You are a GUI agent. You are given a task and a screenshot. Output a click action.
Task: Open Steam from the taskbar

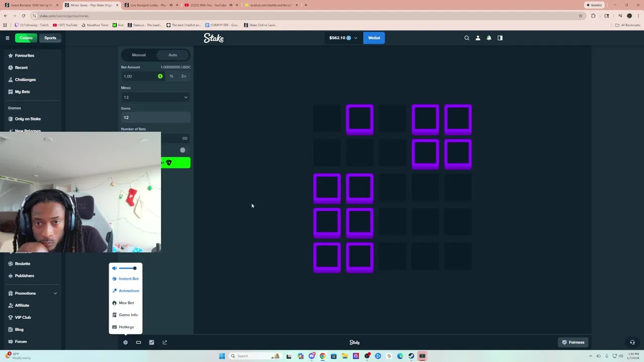coord(411,356)
